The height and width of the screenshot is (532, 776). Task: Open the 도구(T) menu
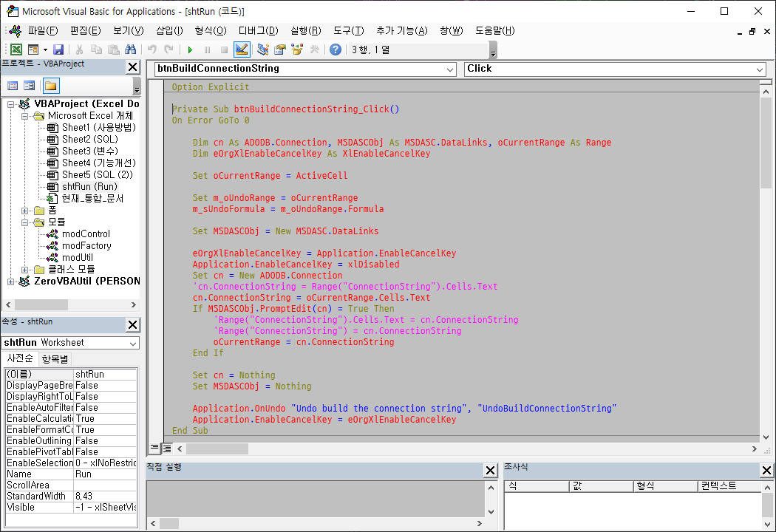pyautogui.click(x=348, y=31)
